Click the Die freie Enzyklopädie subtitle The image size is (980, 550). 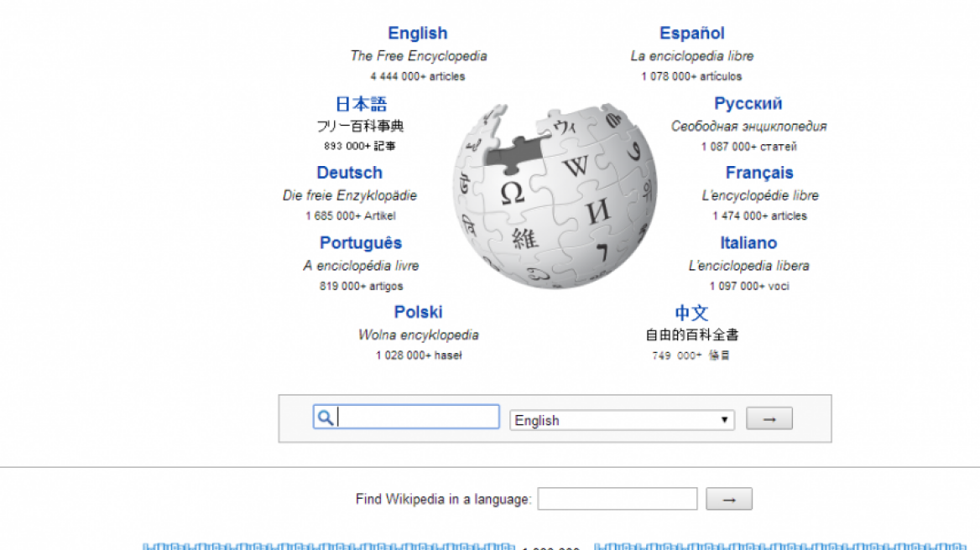click(349, 195)
